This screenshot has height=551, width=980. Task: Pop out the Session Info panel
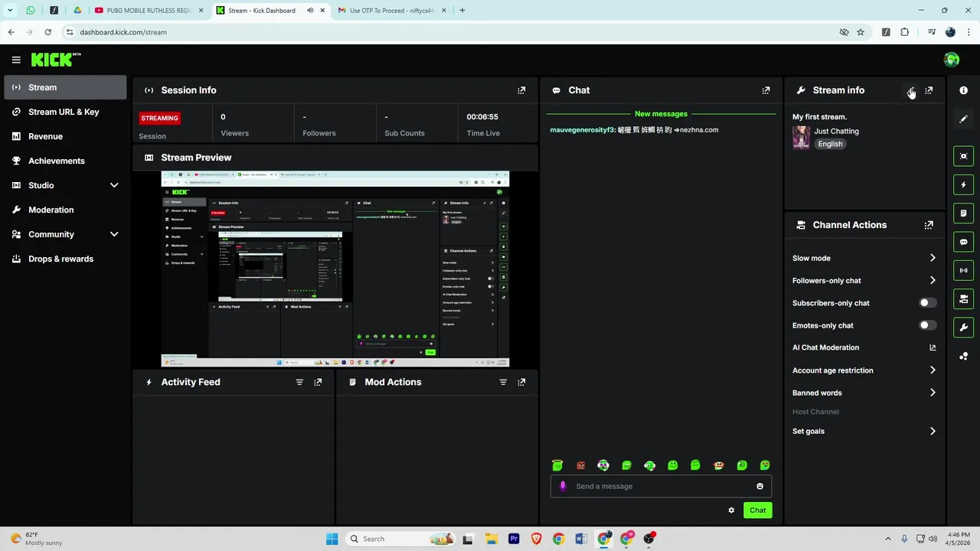click(x=521, y=90)
